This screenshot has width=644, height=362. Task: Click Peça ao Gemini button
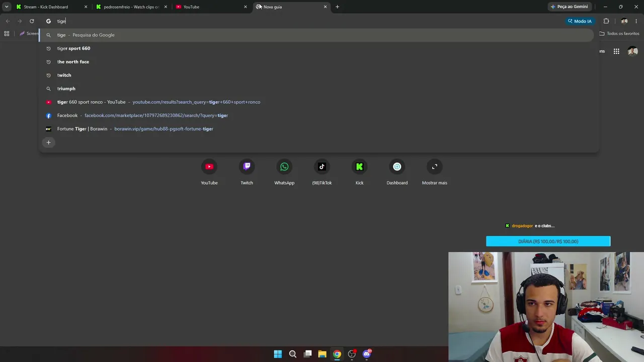[569, 7]
